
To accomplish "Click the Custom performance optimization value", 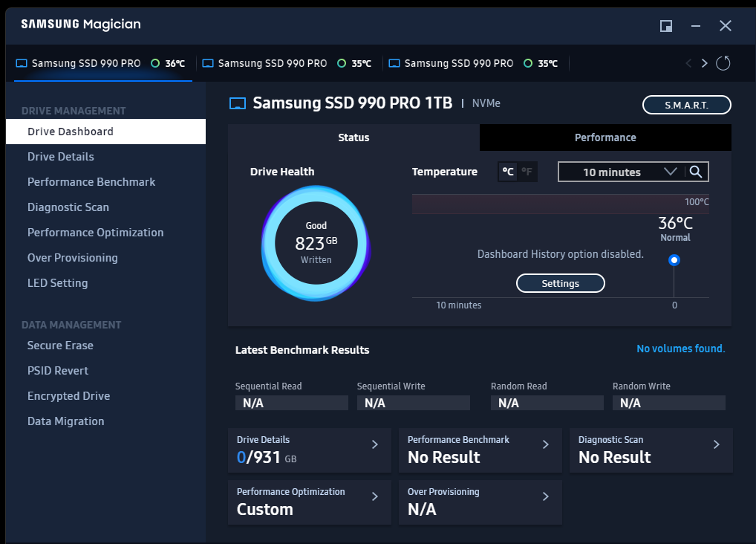I will point(264,509).
